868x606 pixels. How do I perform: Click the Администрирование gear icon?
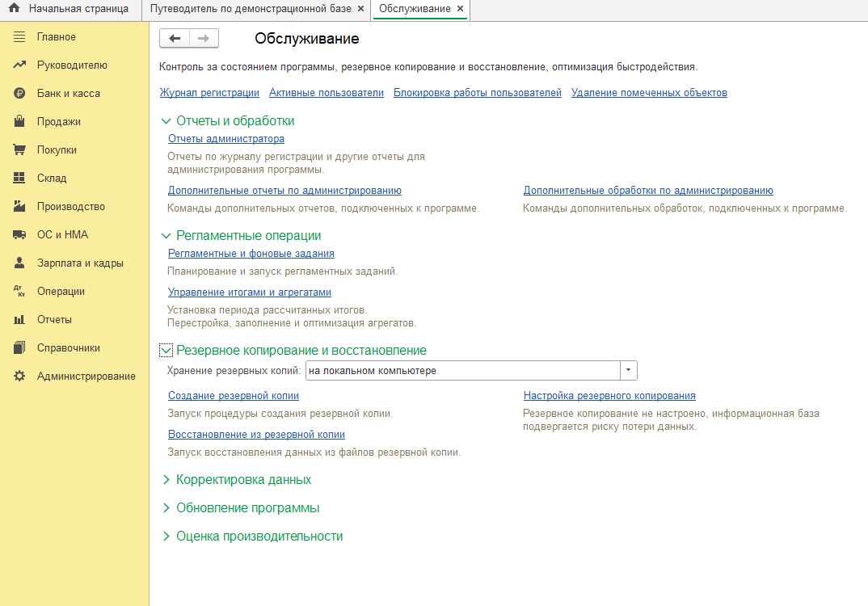click(20, 377)
